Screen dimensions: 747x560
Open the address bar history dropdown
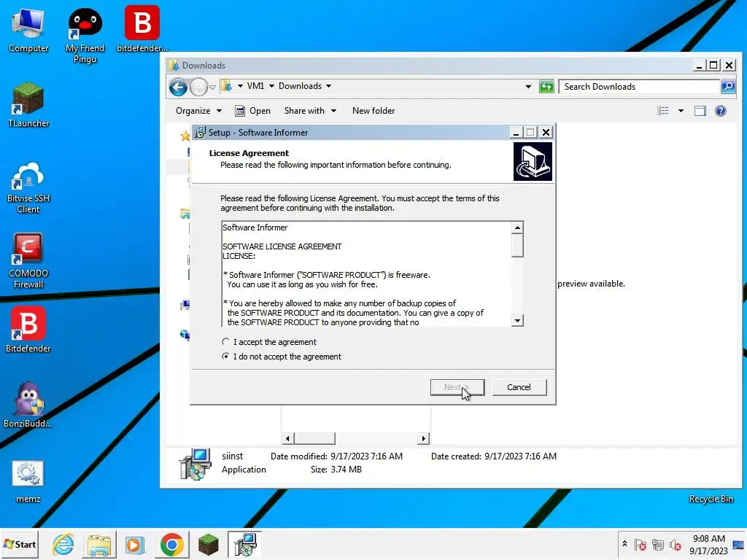click(x=528, y=87)
